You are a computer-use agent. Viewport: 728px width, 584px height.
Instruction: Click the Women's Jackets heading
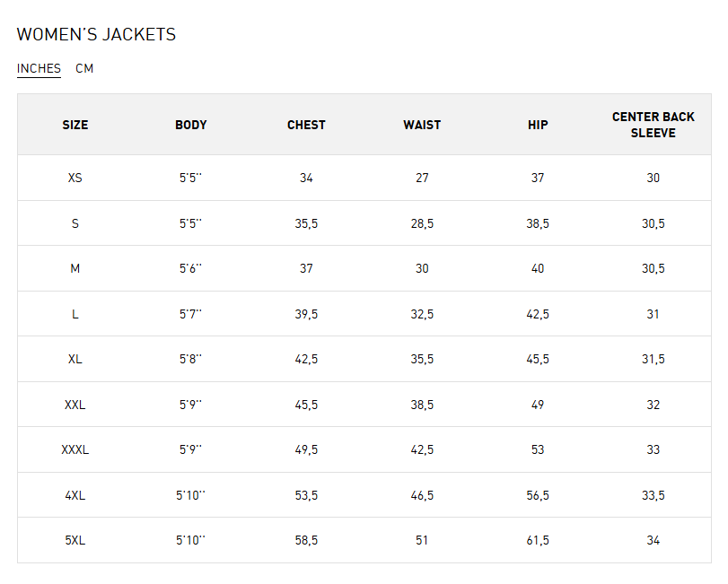click(x=97, y=34)
